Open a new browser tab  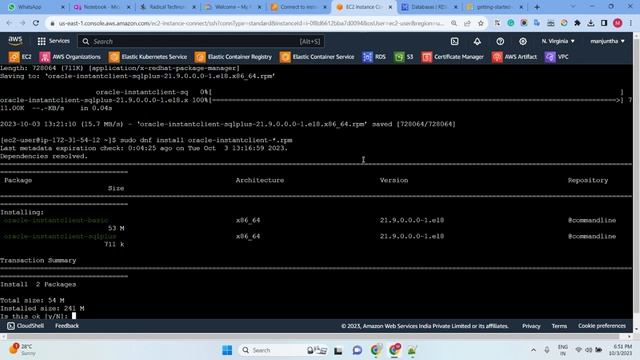[537, 7]
